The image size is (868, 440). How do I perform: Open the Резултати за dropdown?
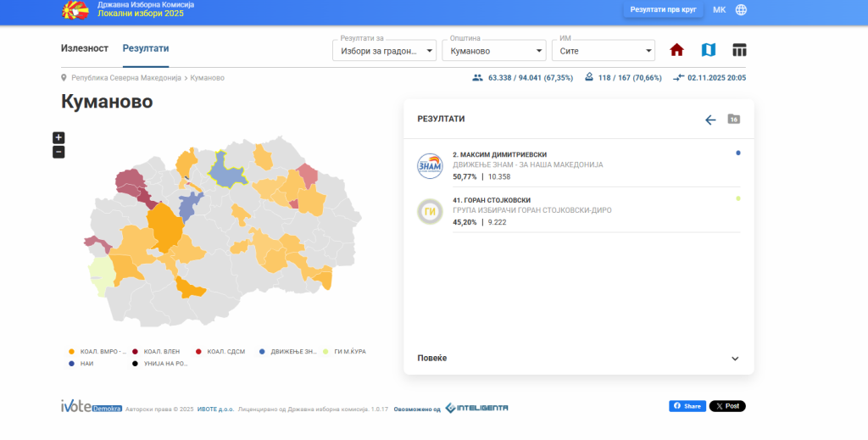384,51
